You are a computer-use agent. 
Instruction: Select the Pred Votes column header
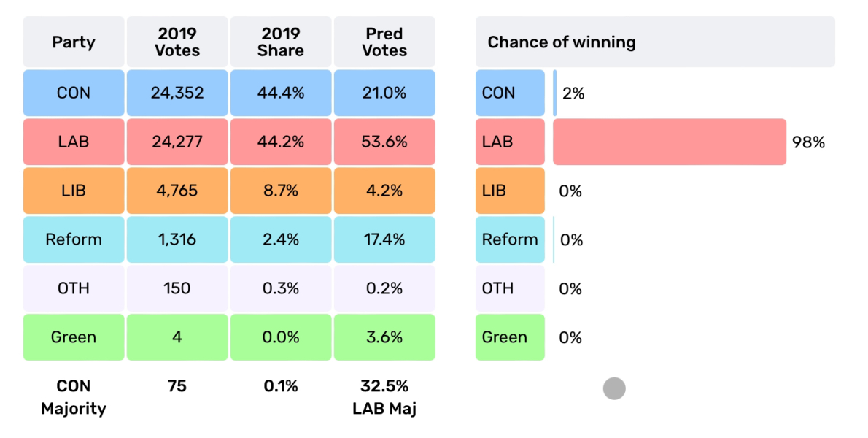point(384,42)
